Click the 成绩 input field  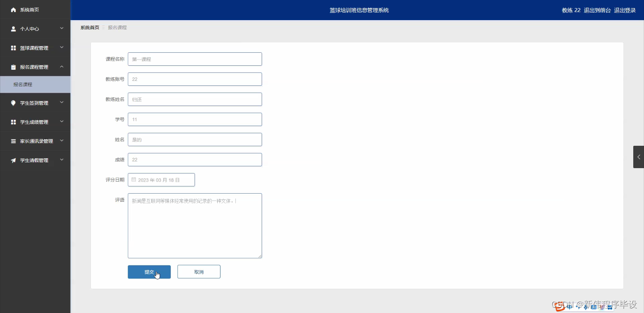point(195,160)
